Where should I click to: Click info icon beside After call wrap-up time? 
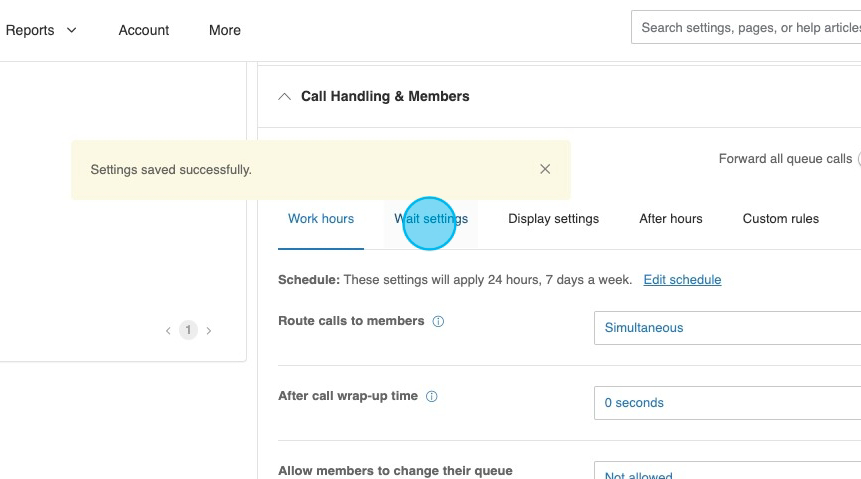[432, 397]
